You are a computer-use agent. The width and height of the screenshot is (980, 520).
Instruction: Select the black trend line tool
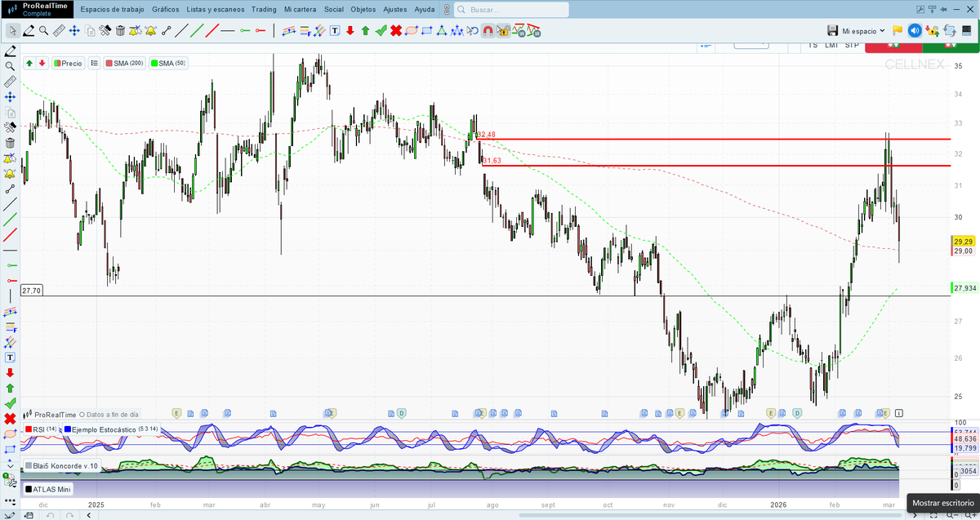183,30
